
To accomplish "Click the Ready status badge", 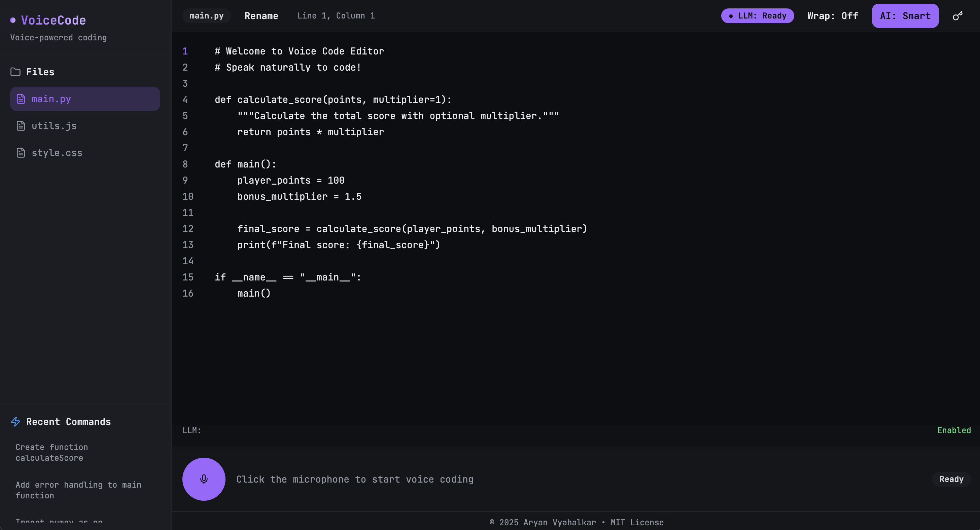I will [951, 479].
